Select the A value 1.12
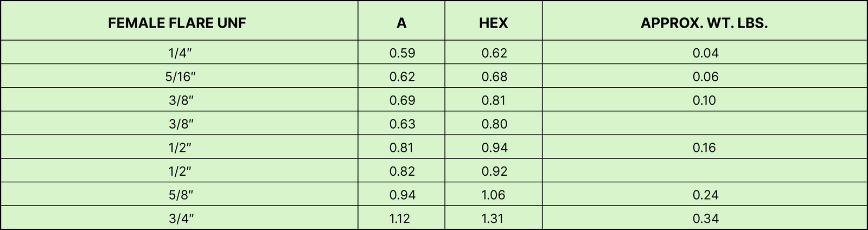This screenshot has width=868, height=230. 400,219
